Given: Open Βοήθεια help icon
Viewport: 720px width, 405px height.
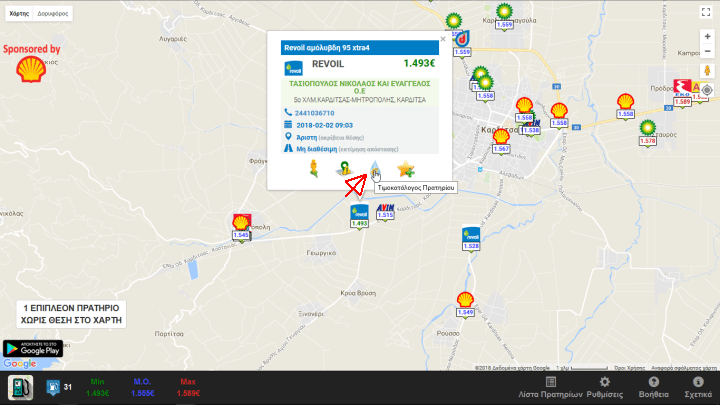Looking at the screenshot, I should (x=653, y=388).
